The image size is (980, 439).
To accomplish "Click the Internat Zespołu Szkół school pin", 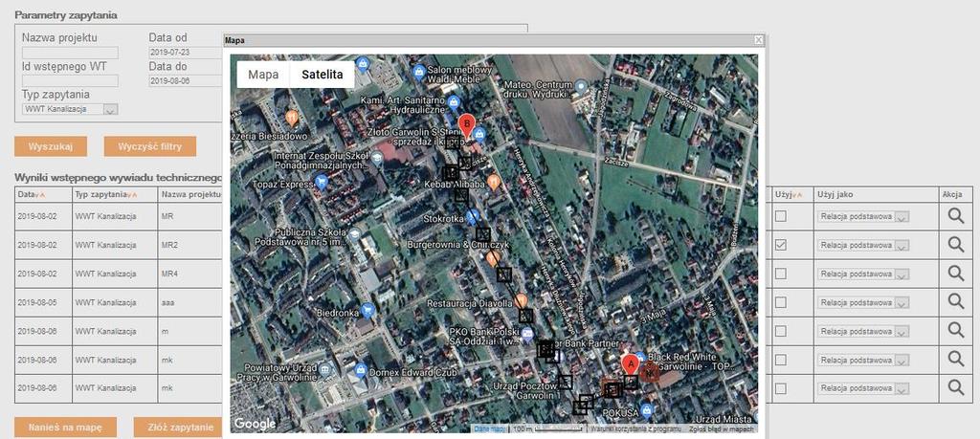I will [x=377, y=156].
